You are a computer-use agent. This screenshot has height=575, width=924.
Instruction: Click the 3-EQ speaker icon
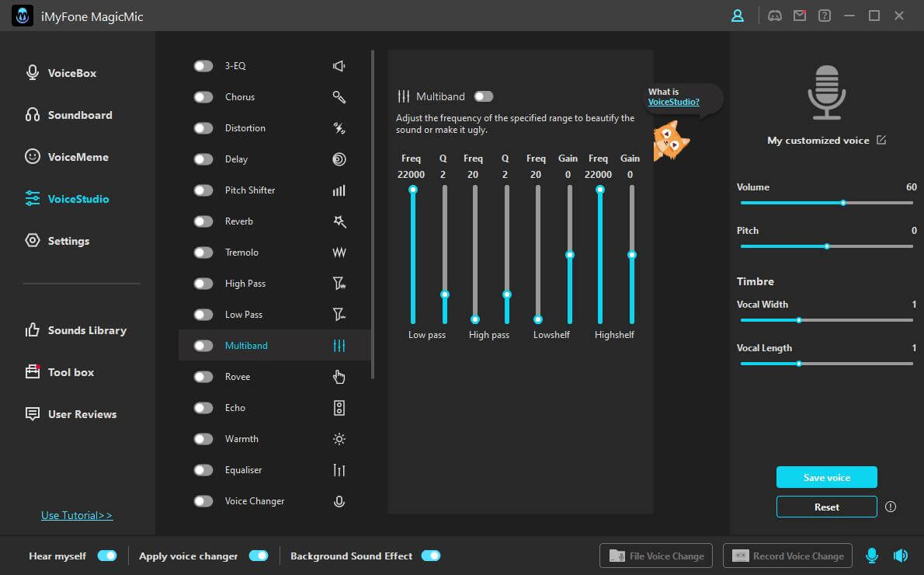(339, 66)
